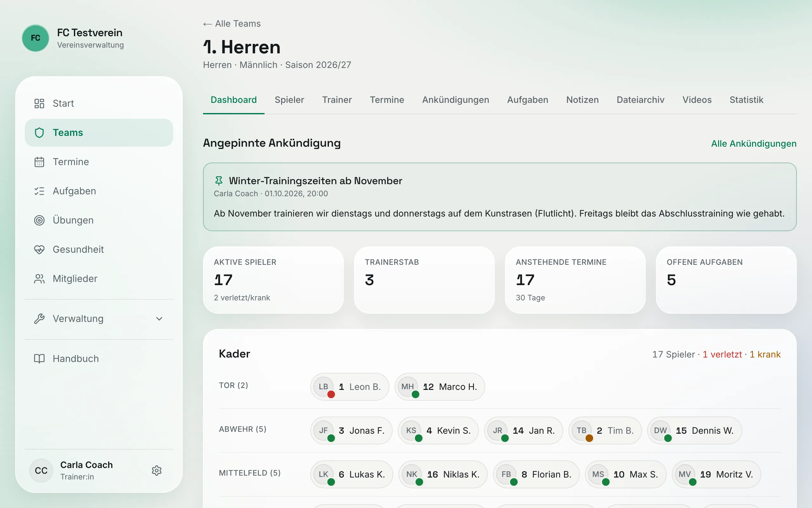Viewport: 812px width, 508px height.
Task: Switch to the Videos tab
Action: (697, 100)
